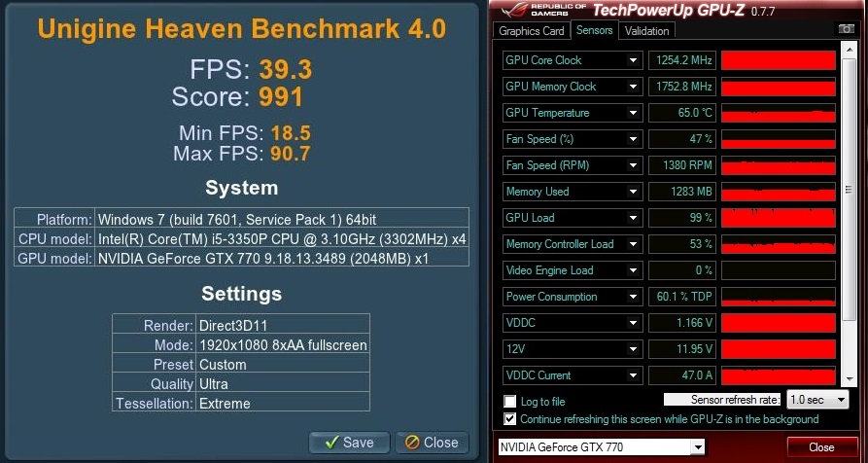Click the camera screenshot icon in GPU-Z
This screenshot has height=463, width=868.
pyautogui.click(x=847, y=30)
